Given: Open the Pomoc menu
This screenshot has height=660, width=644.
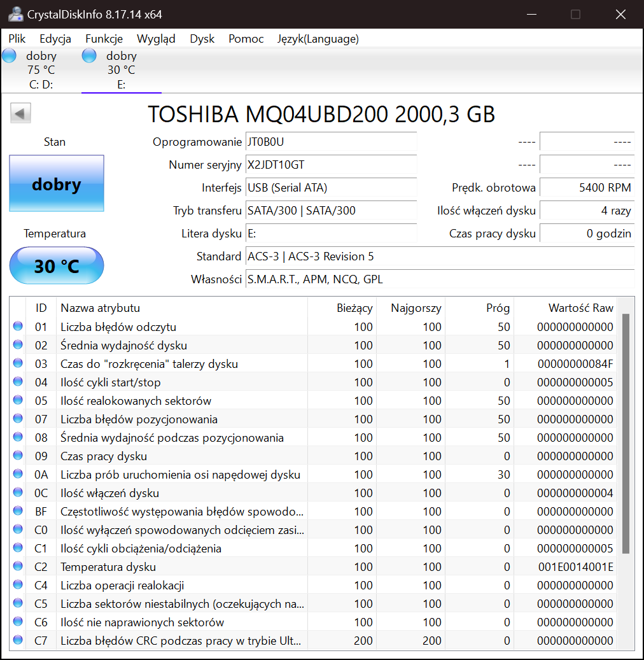Looking at the screenshot, I should click(x=246, y=39).
